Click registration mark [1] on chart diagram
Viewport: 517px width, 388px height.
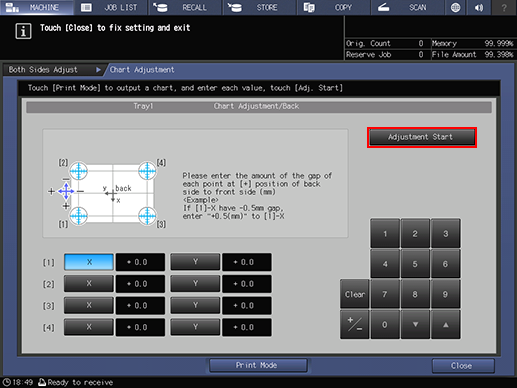point(79,216)
